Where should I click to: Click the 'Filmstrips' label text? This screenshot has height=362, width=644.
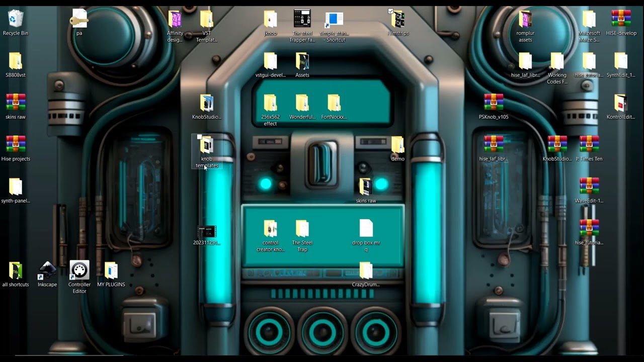398,33
